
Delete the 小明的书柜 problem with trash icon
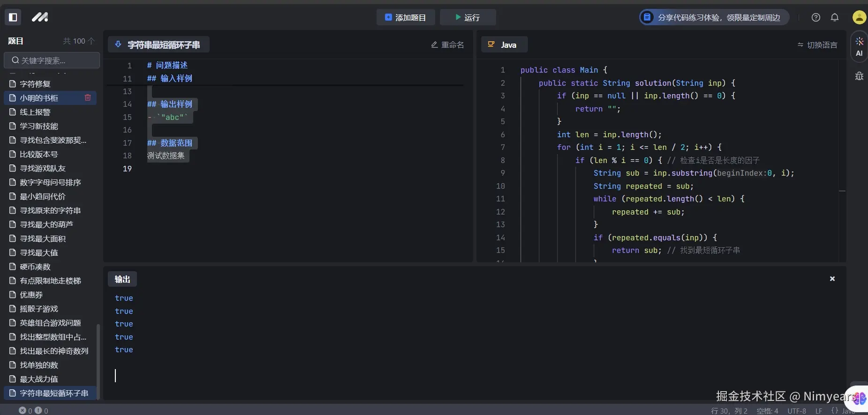88,97
